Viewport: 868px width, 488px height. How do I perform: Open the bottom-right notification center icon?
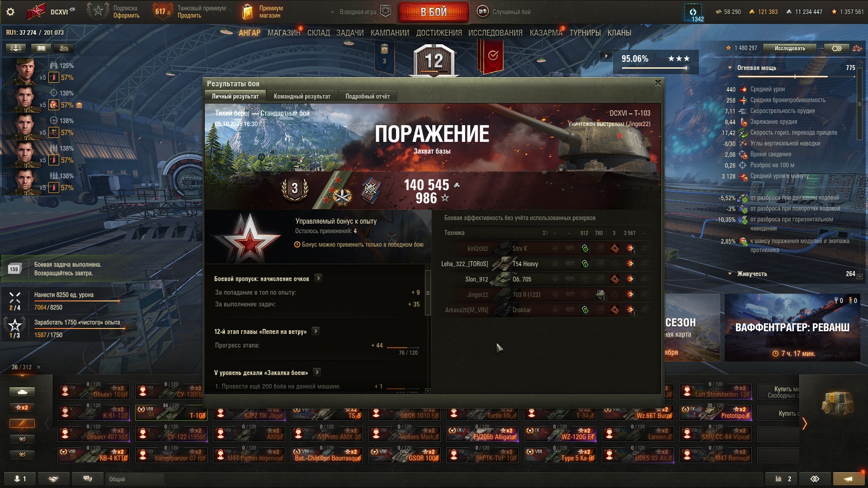point(849,479)
